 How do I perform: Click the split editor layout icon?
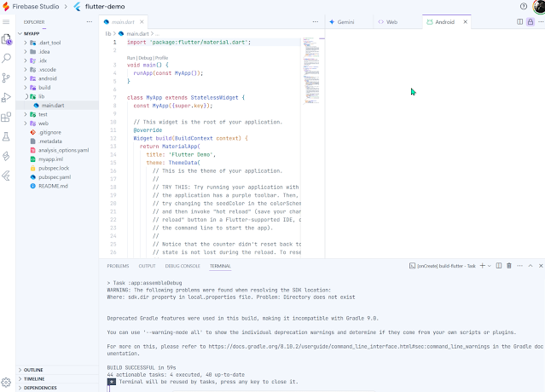[520, 22]
